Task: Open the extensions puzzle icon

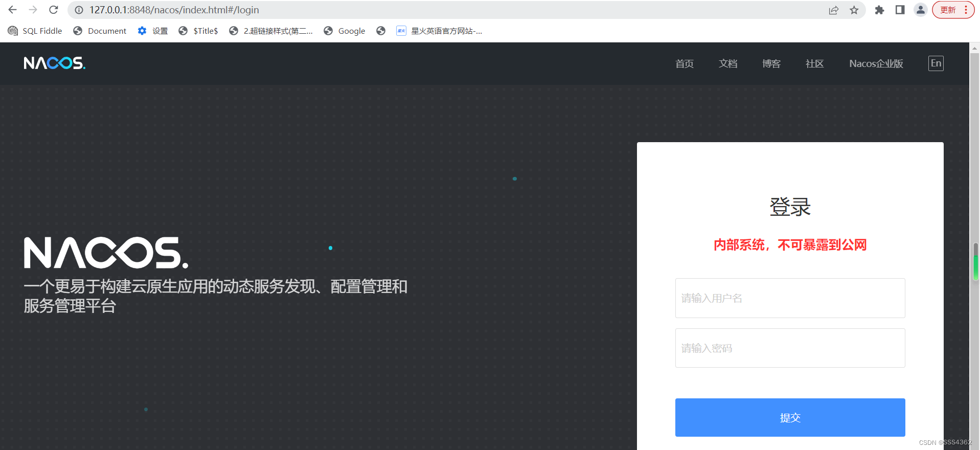Action: [879, 10]
